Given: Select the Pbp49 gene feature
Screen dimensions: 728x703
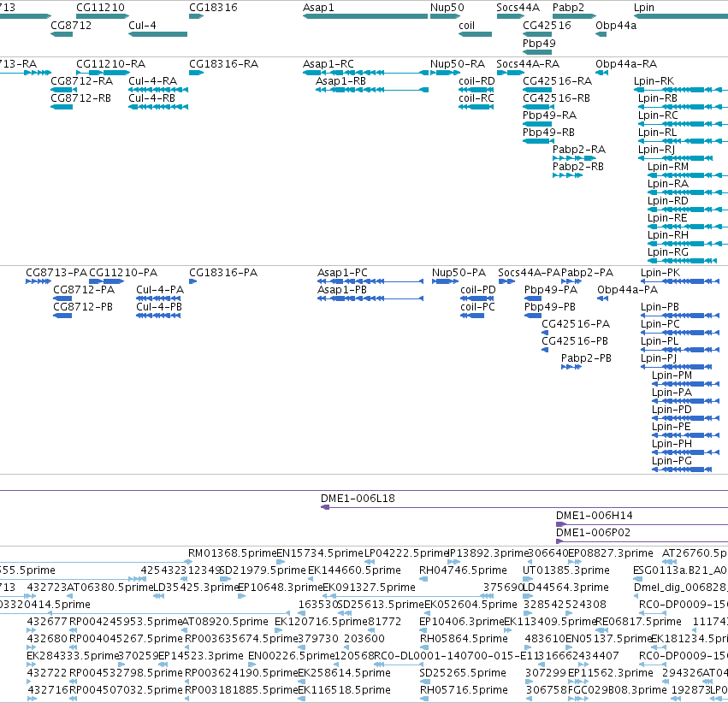Looking at the screenshot, I should 537,52.
